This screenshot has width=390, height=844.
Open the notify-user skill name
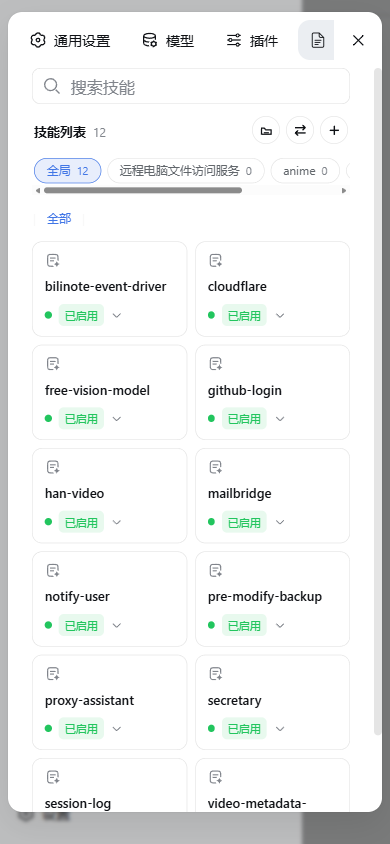click(x=77, y=597)
